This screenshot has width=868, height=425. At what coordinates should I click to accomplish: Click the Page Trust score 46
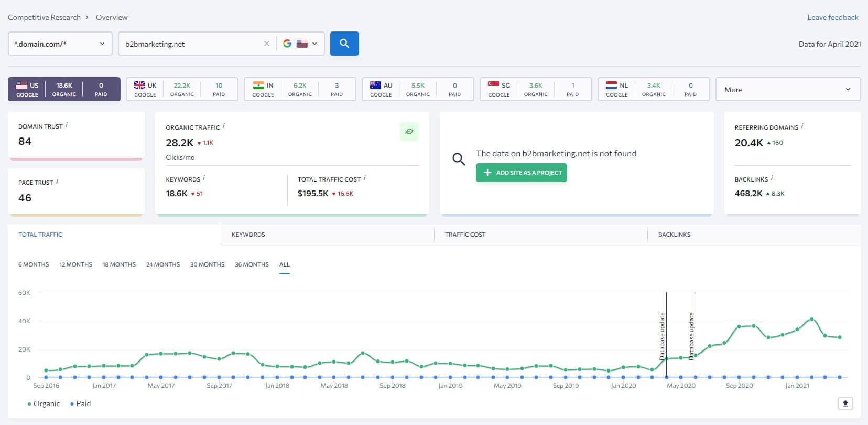coord(25,198)
